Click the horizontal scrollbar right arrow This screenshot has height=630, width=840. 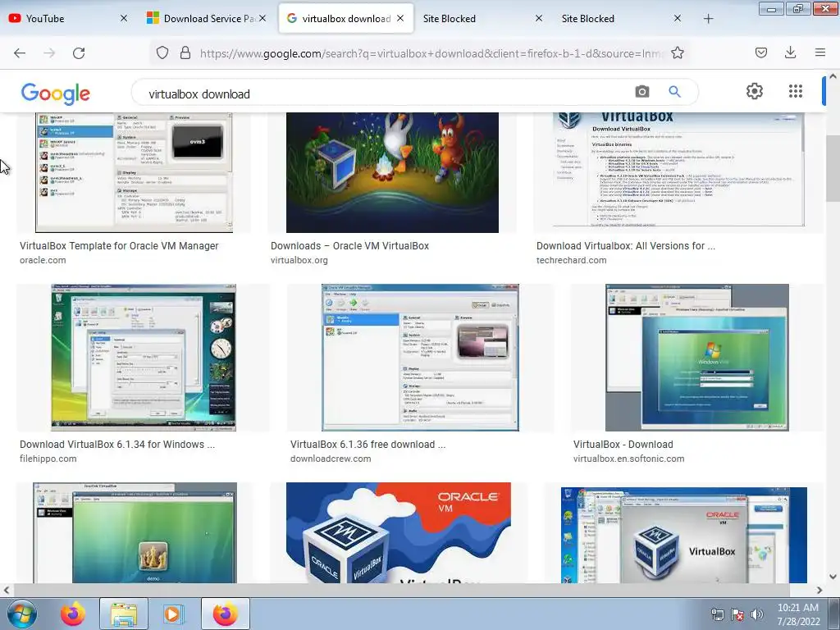(819, 591)
